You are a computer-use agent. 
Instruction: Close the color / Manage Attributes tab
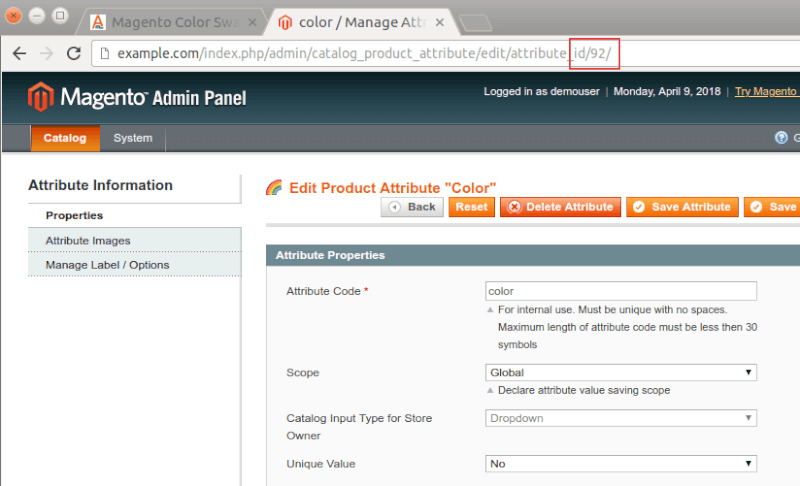(x=439, y=22)
